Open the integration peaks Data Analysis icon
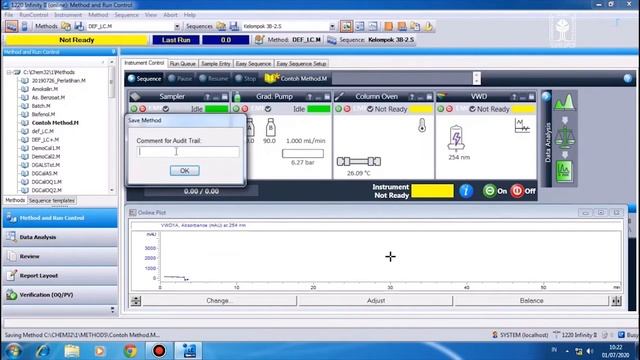Viewport: 640px width, 360px height. (564, 102)
